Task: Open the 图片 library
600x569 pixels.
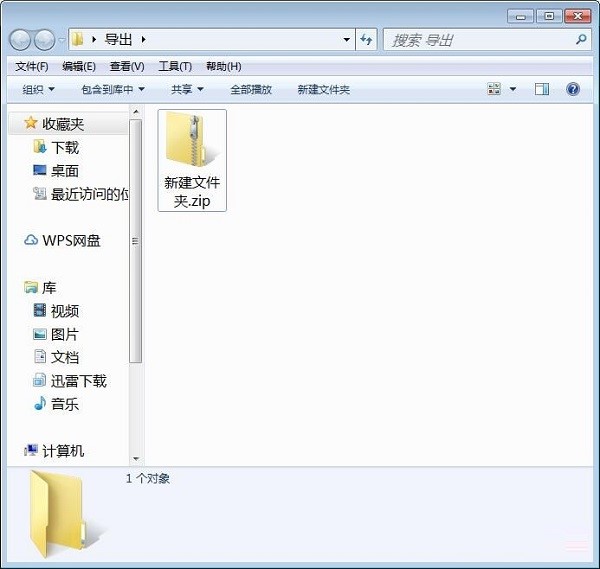Action: pos(65,334)
